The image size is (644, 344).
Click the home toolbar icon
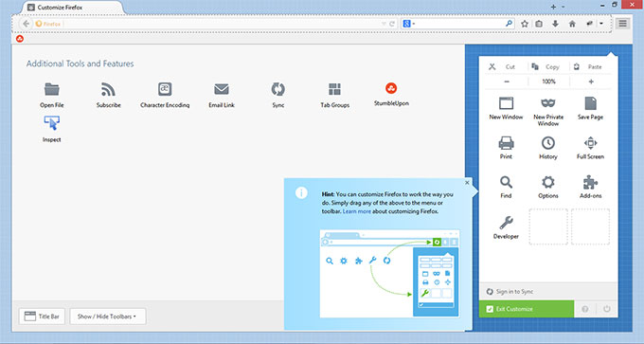pyautogui.click(x=572, y=24)
